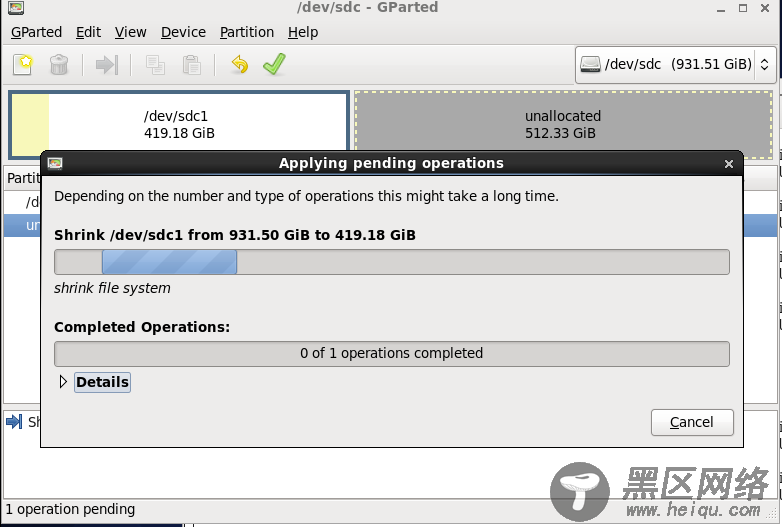
Task: Minimize the GParted window
Action: (721, 9)
